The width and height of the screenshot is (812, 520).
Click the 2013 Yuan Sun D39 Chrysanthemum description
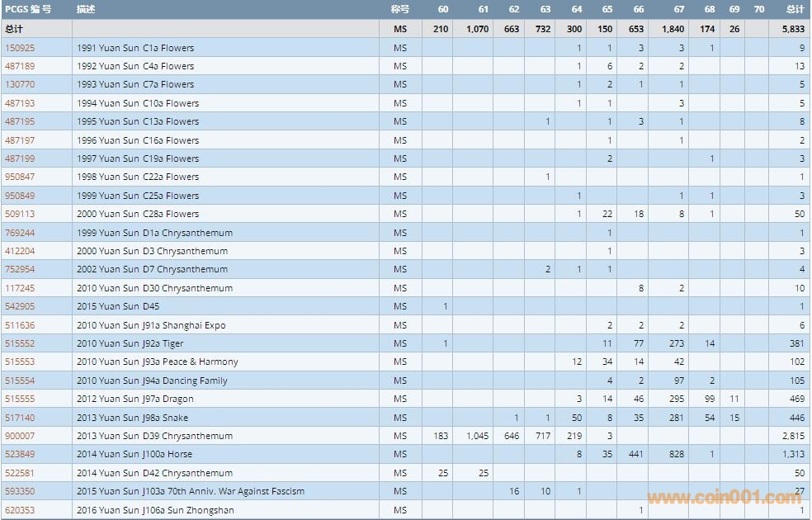click(x=154, y=436)
